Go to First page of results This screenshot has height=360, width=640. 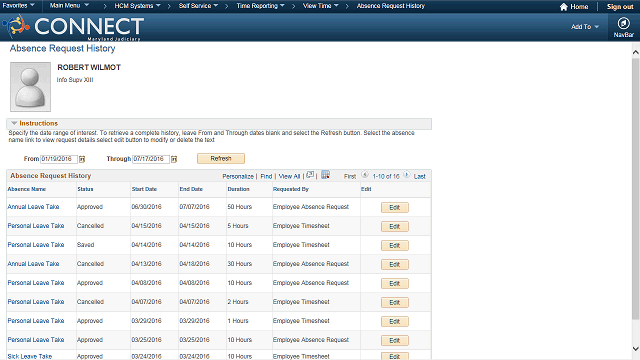coord(350,176)
